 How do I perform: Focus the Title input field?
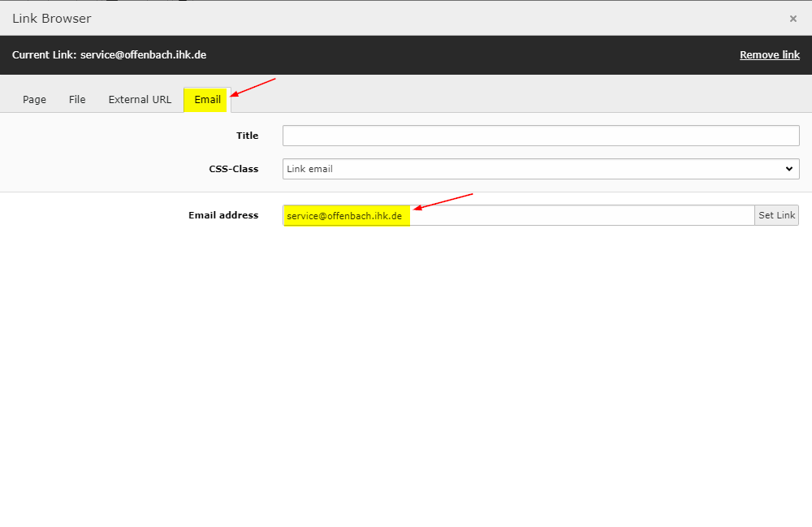click(x=540, y=136)
